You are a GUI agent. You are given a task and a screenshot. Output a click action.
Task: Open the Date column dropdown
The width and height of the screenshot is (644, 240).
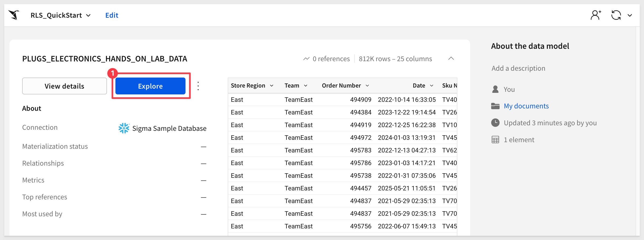(x=432, y=86)
